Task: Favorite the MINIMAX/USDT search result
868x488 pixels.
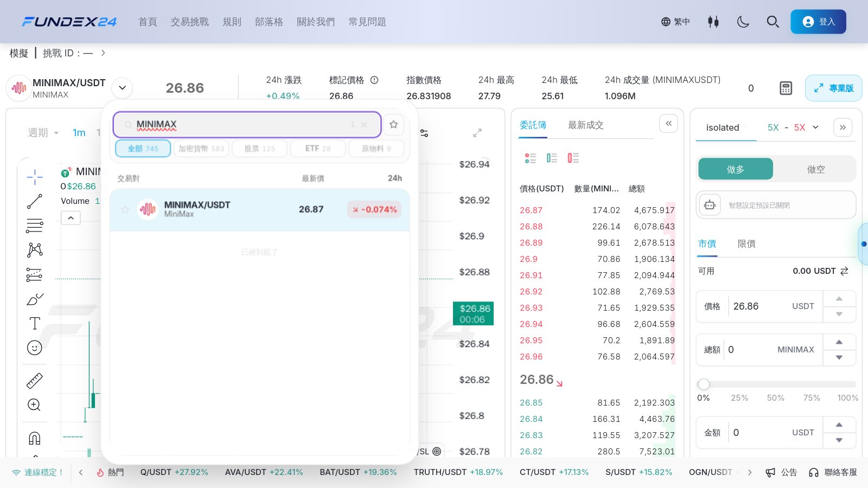Action: (125, 209)
